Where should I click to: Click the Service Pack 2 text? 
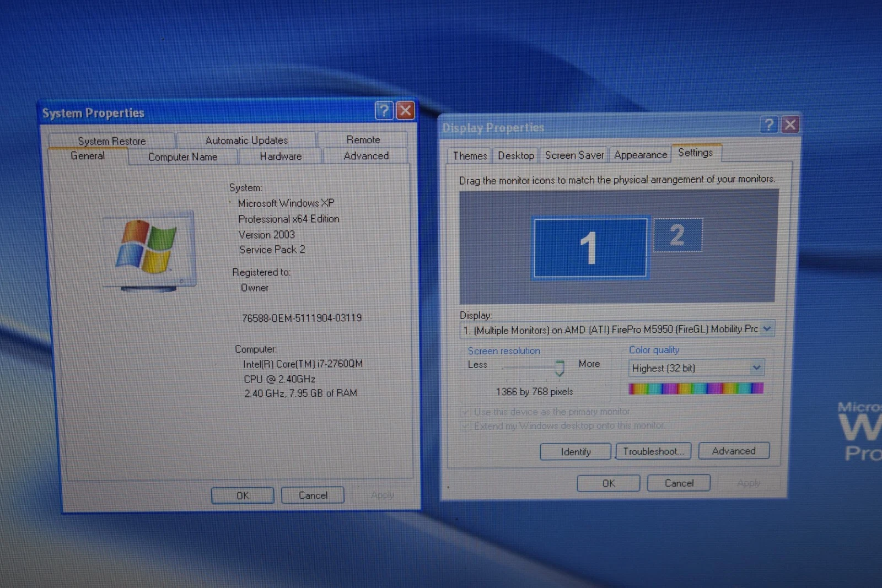272,250
